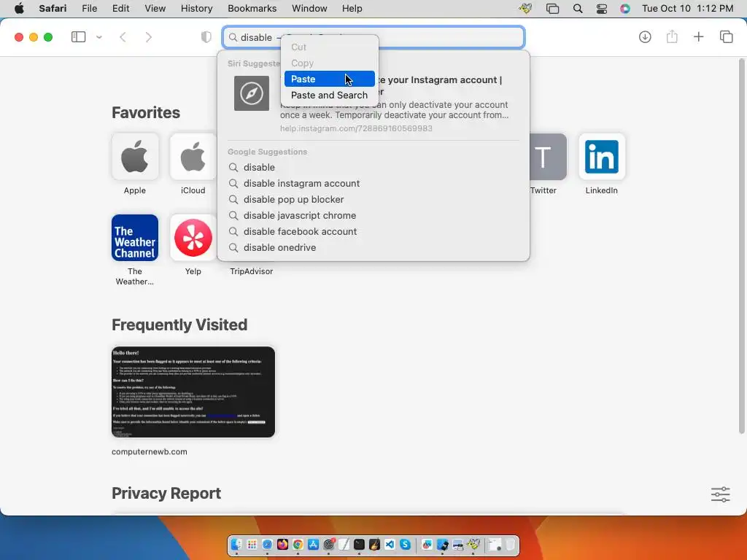Viewport: 747px width, 560px height.
Task: Show downloads with the download icon
Action: point(645,36)
